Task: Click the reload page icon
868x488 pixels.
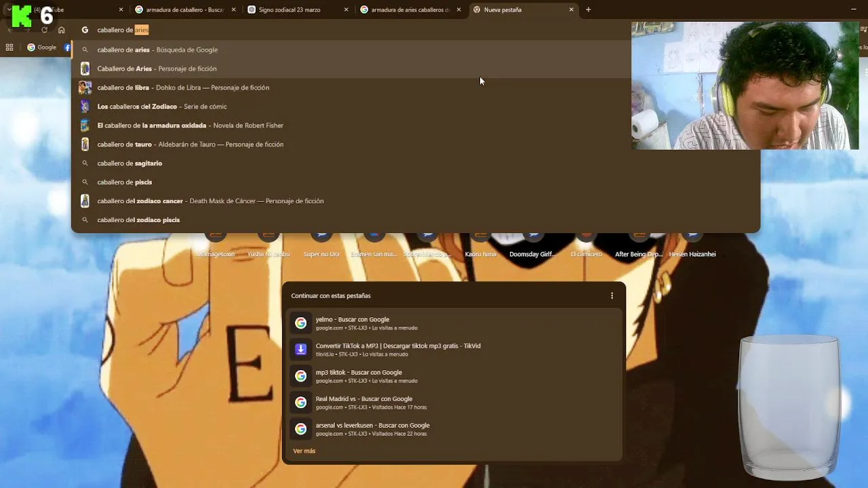Action: click(45, 30)
